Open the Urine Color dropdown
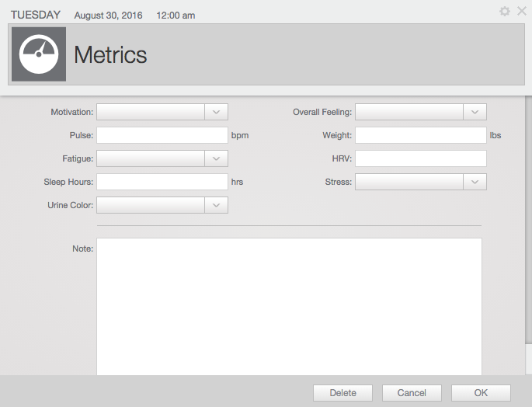Viewport: 532px width, 407px height. [162, 205]
